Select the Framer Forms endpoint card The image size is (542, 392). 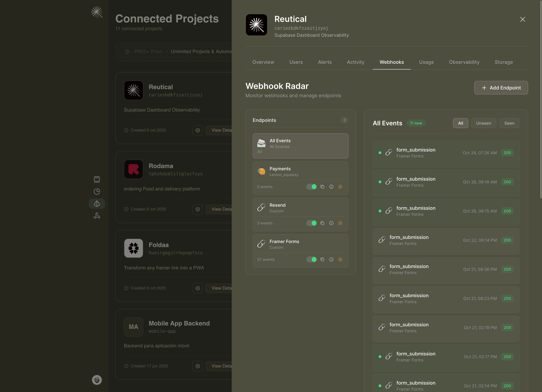[x=300, y=251]
